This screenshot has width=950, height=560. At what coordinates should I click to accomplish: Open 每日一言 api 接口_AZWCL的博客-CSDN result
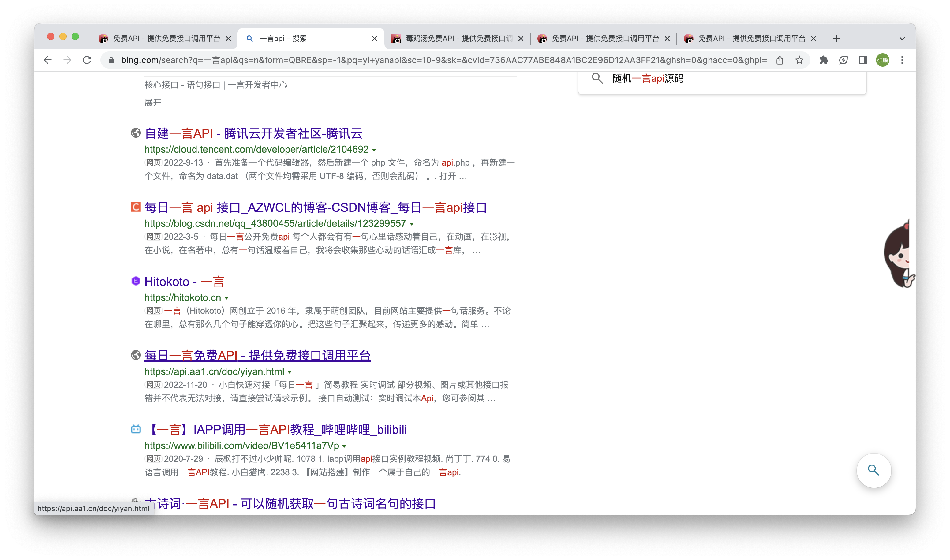[316, 207]
